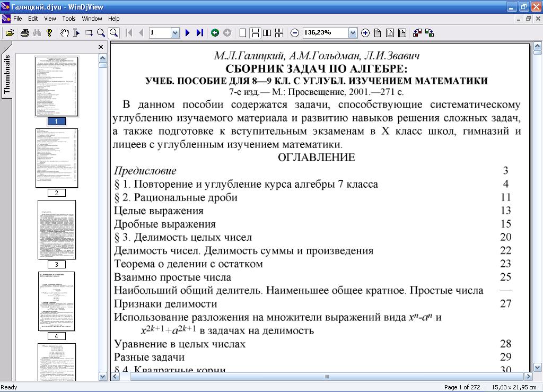Click document vertical scroll up arrow
Screen dimensions: 543x392
coord(538,46)
